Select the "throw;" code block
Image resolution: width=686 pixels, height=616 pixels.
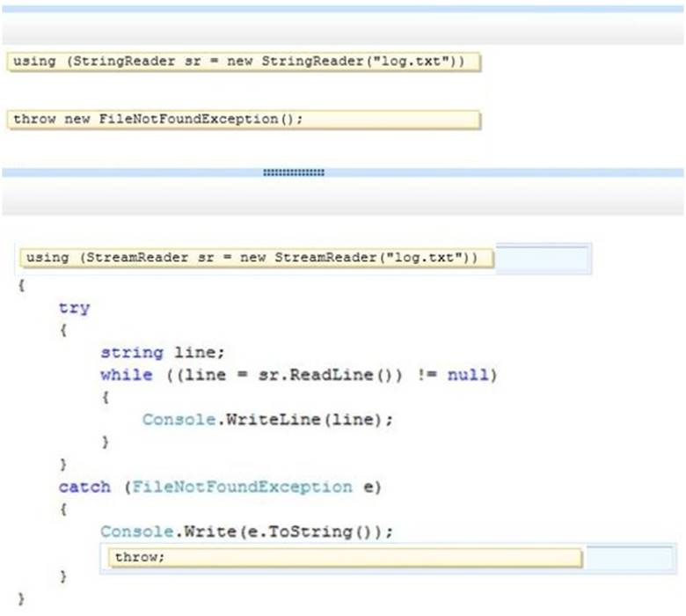click(343, 558)
